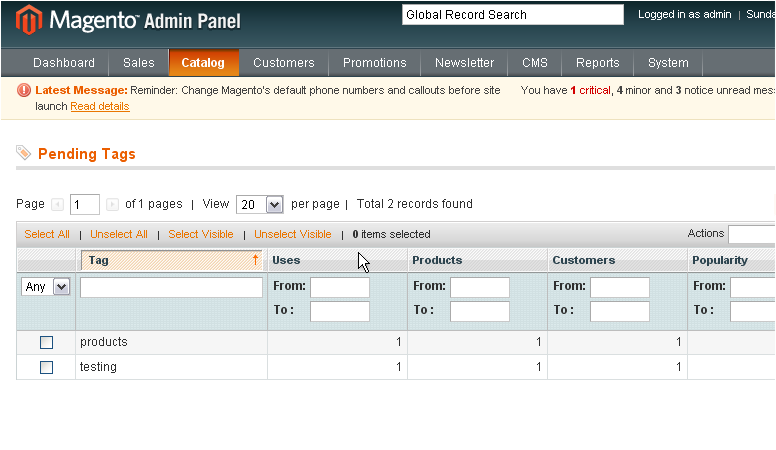Click the Pending Tags tag icon
Viewport: 776px width, 450px height.
(x=23, y=152)
